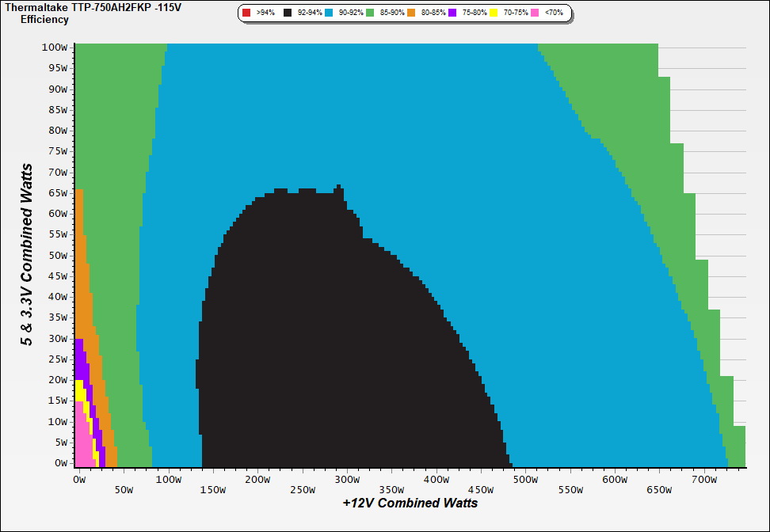Click the +12V Combined Watts axis label

[410, 503]
